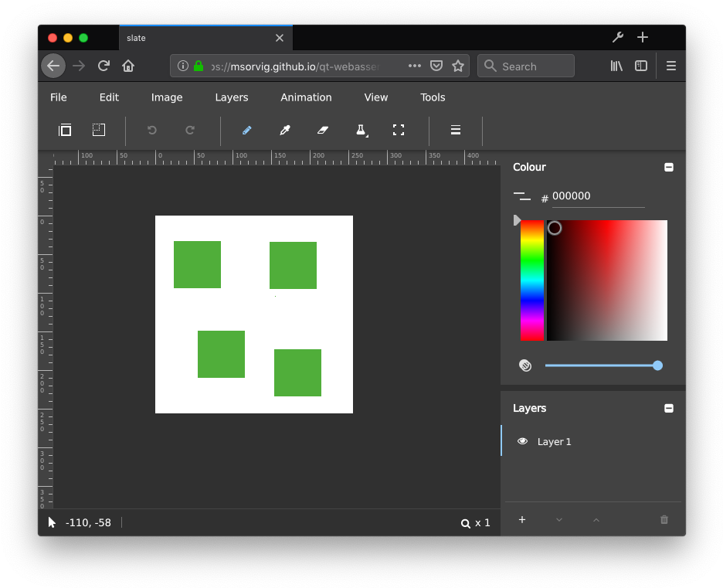The height and width of the screenshot is (588, 723).
Task: Add a new layer with the plus button
Action: click(x=522, y=520)
